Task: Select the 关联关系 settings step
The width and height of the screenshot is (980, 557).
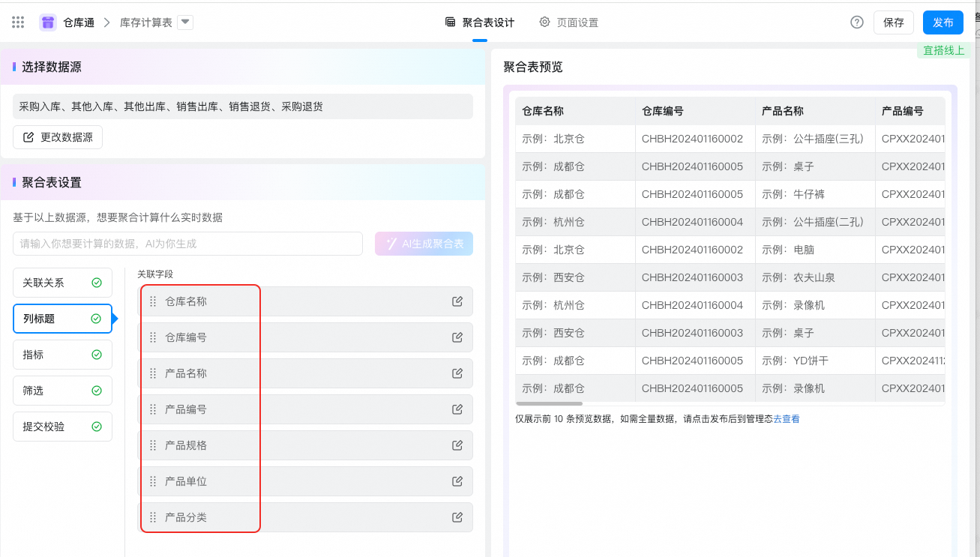Action: point(62,283)
